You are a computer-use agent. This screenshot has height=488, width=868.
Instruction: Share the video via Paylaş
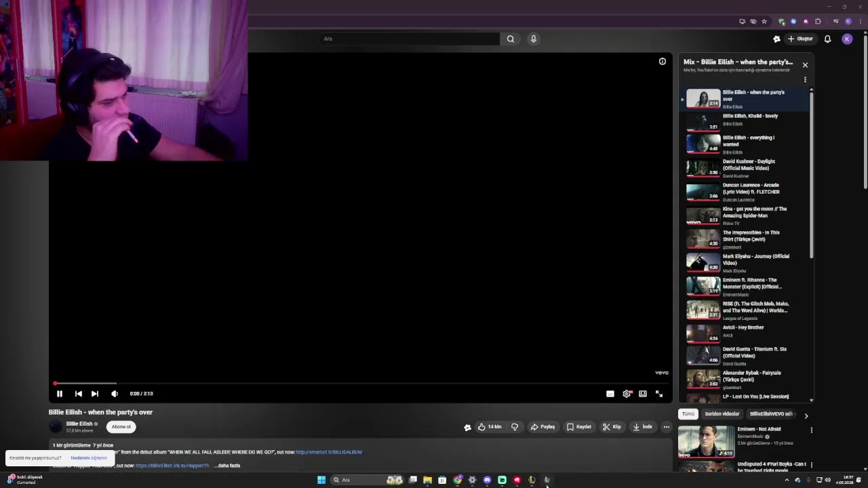coord(542,427)
